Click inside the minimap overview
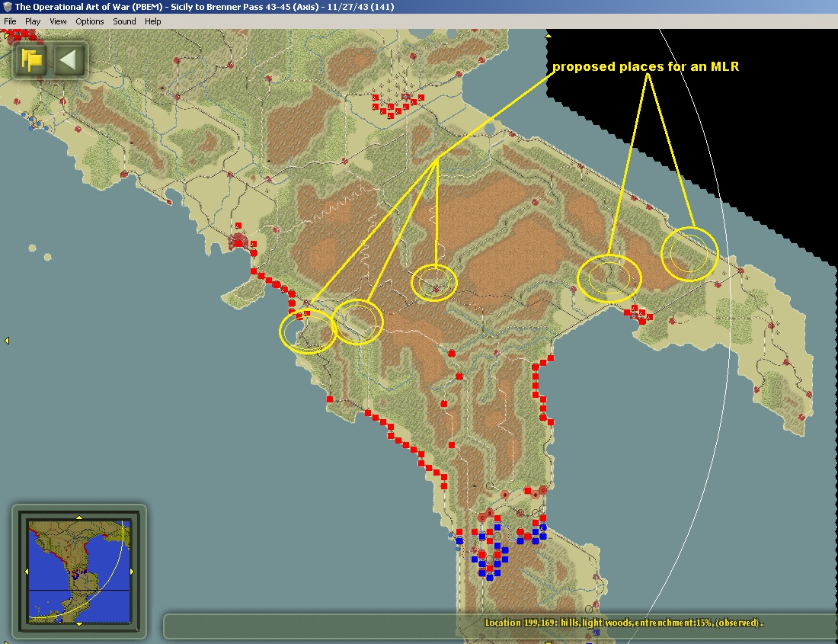This screenshot has height=644, width=838. [79, 572]
